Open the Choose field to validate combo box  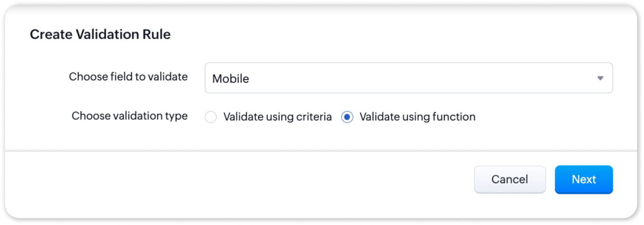coord(408,78)
